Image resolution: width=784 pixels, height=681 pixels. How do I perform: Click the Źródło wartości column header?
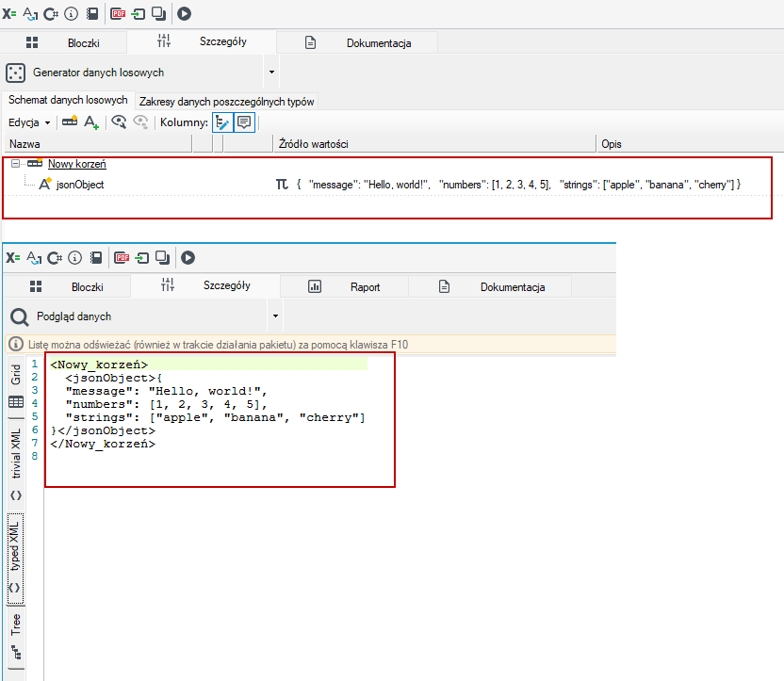point(435,144)
